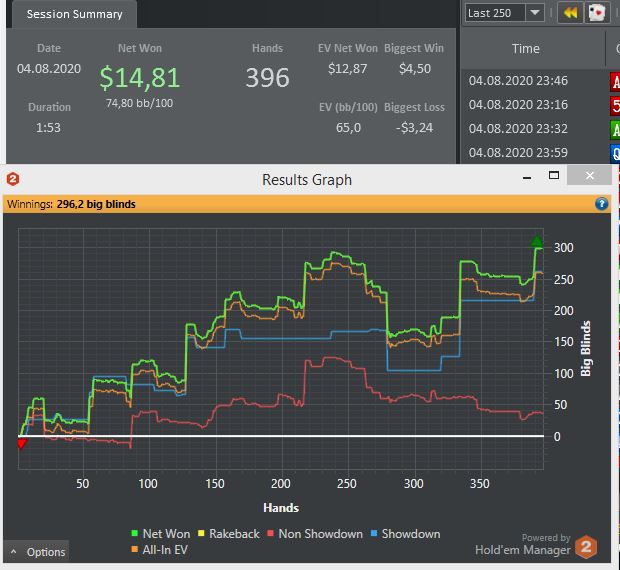The height and width of the screenshot is (570, 620).
Task: Open the blue help question mark icon
Action: point(601,204)
